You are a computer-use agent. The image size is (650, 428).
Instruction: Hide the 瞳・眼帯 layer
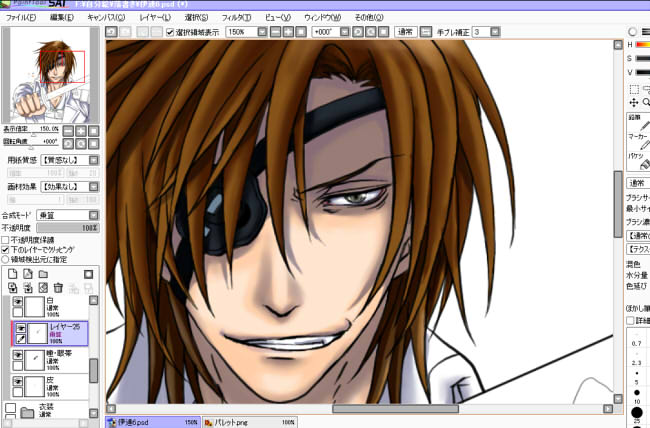tap(17, 355)
